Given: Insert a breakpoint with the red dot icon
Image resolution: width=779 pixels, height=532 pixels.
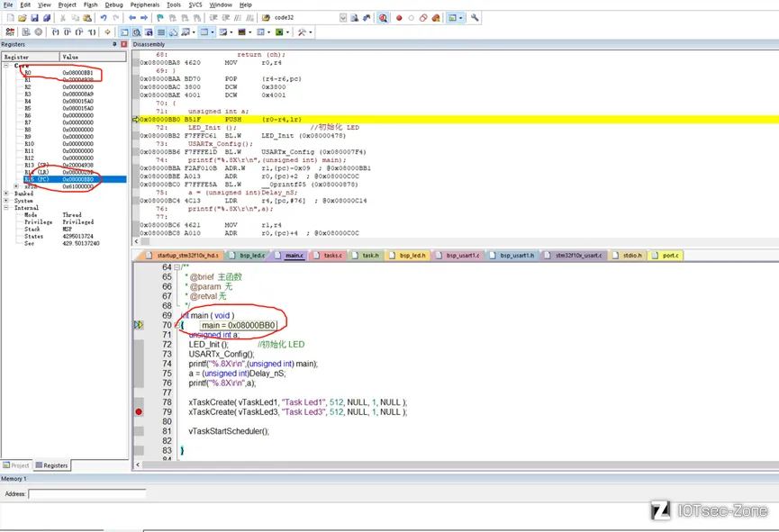Looking at the screenshot, I should (x=399, y=18).
